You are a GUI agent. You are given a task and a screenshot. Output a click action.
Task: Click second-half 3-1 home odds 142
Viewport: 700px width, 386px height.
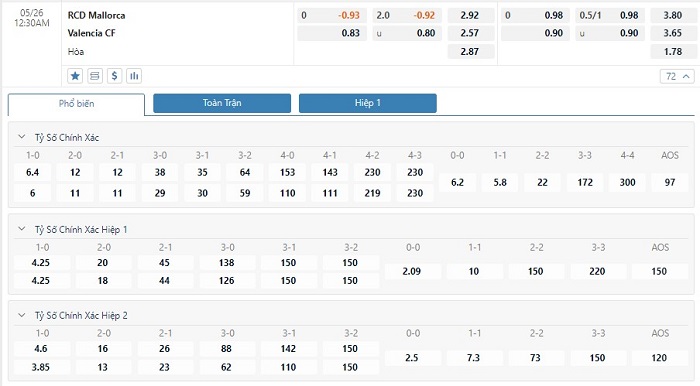(288, 349)
